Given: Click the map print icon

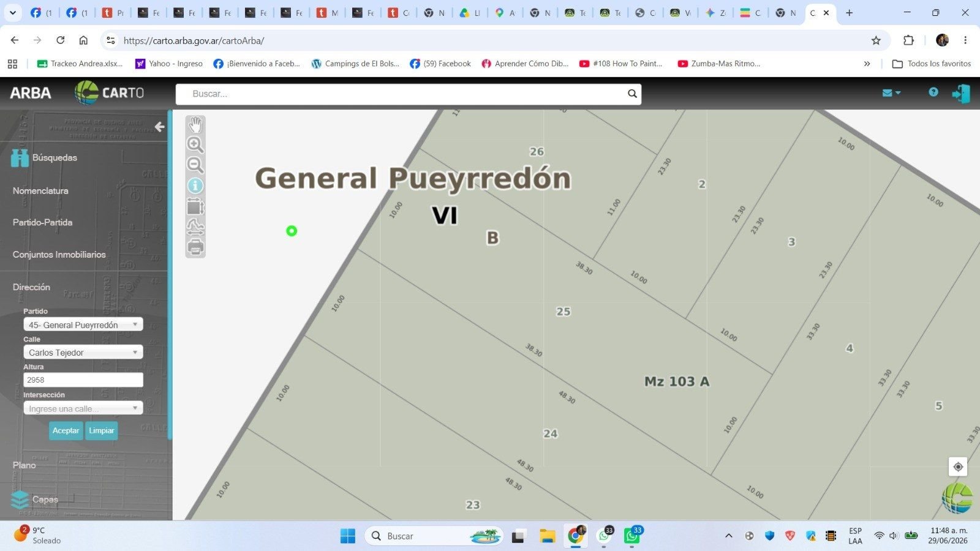Looking at the screenshot, I should [195, 247].
